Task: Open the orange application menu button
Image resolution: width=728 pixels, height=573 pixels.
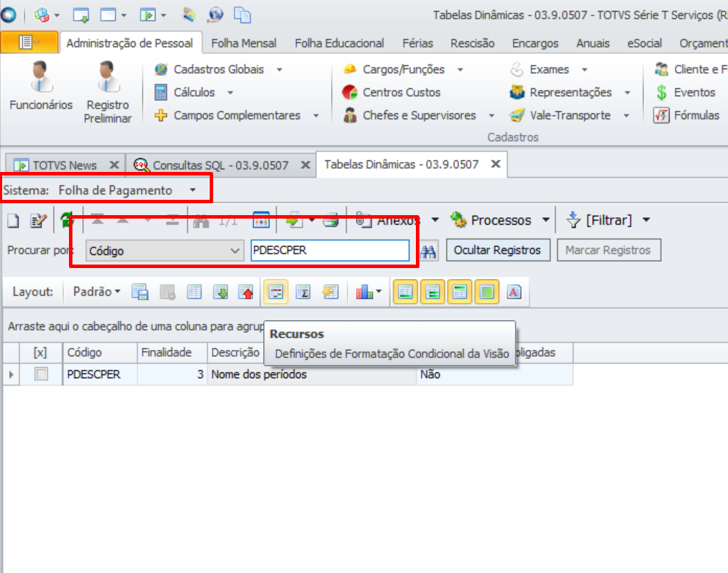Action: (29, 42)
